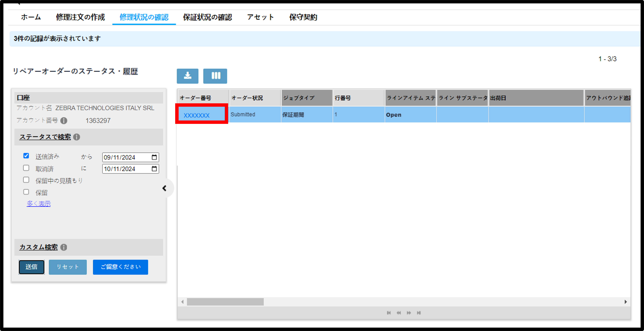This screenshot has height=331, width=644.
Task: Expand the カスタム検索 section
Action: tap(39, 247)
